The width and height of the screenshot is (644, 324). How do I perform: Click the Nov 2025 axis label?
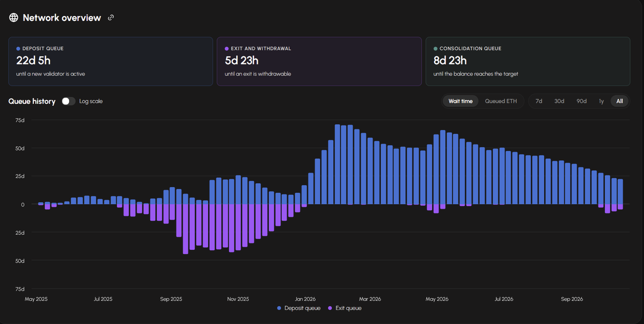click(x=238, y=299)
